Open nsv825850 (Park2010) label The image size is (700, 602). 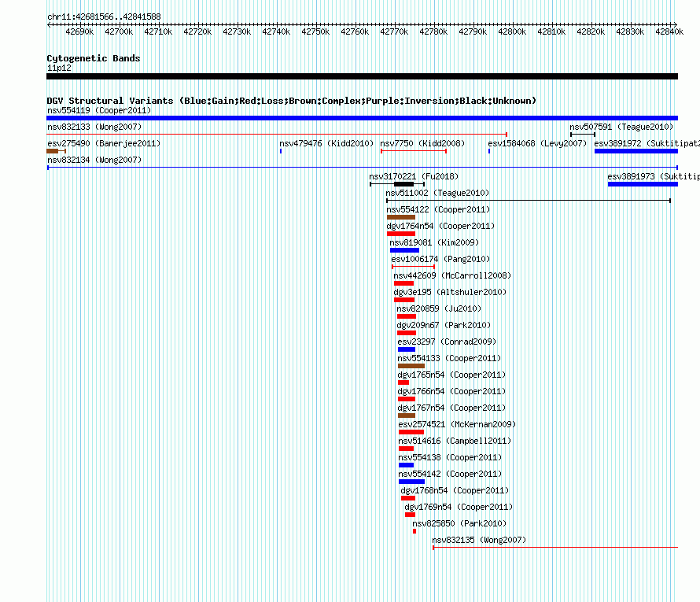(459, 523)
